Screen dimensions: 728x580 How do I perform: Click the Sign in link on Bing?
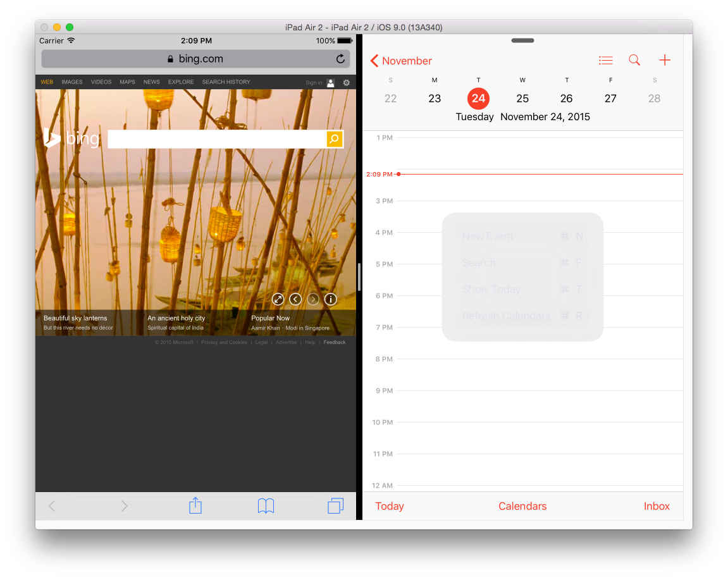tap(314, 83)
